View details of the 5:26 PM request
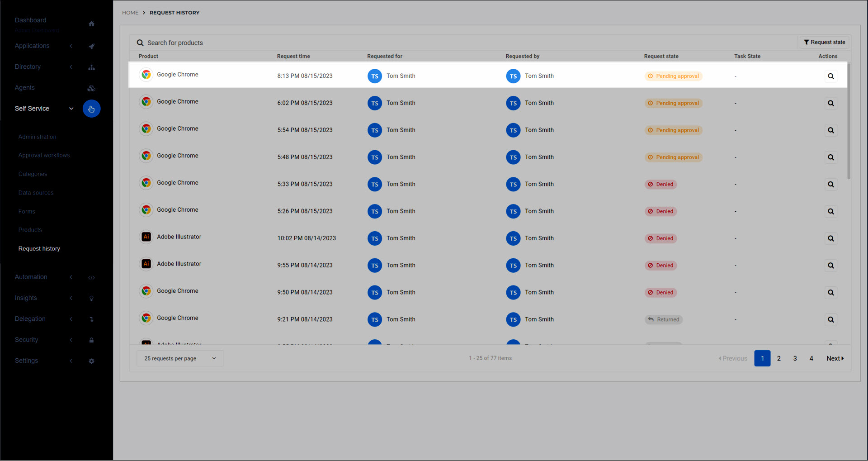The image size is (868, 461). coord(830,211)
